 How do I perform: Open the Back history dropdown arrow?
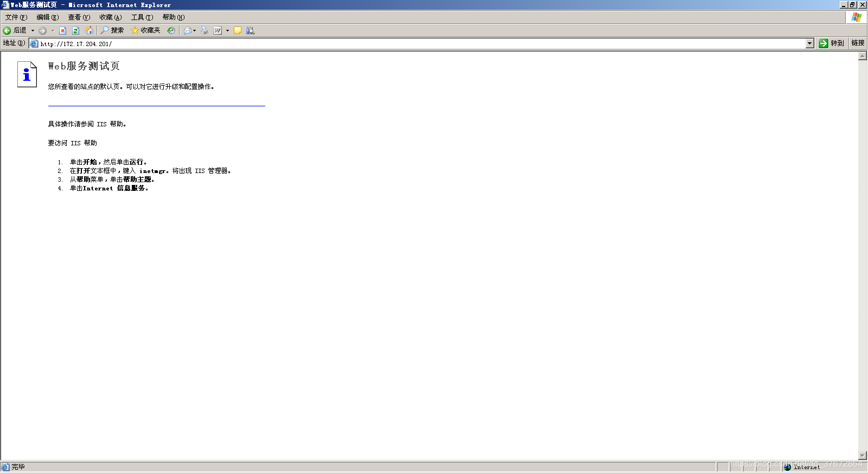[x=33, y=30]
